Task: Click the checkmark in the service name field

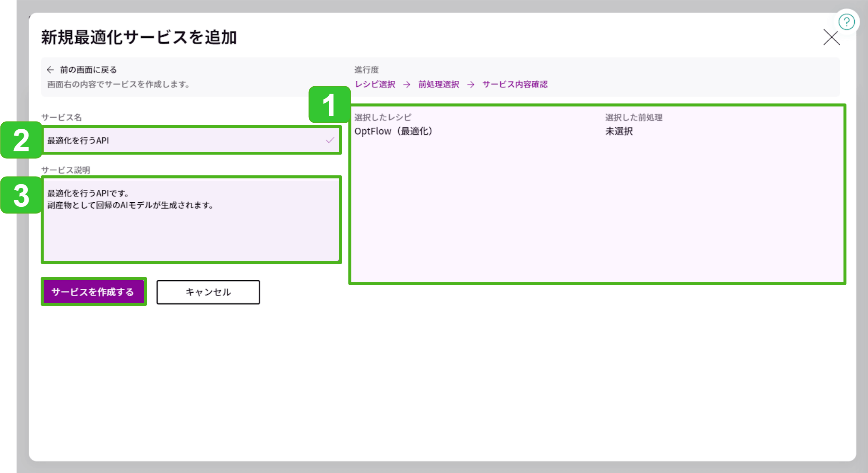Action: coord(330,140)
